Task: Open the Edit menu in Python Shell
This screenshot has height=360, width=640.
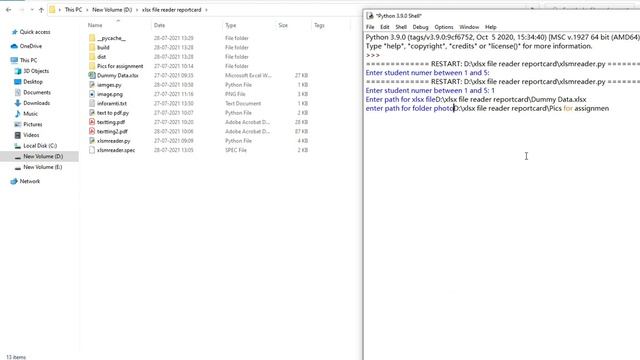Action: point(384,27)
